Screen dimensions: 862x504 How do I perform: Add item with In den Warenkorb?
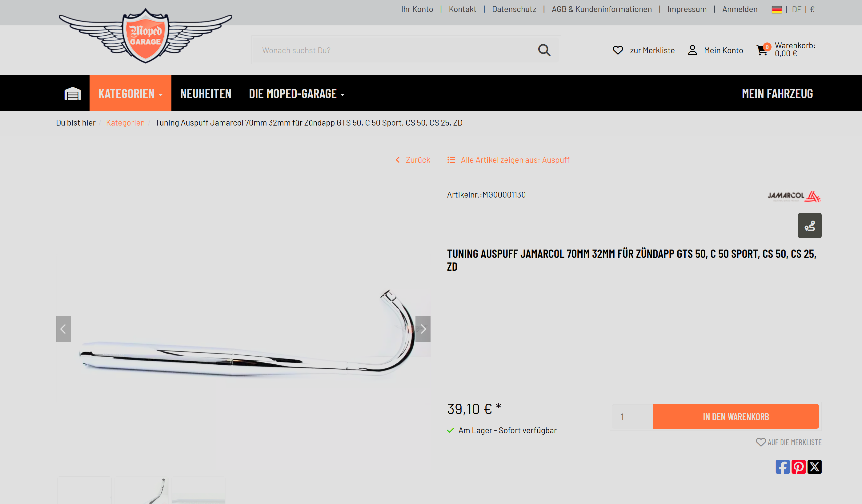pos(736,417)
